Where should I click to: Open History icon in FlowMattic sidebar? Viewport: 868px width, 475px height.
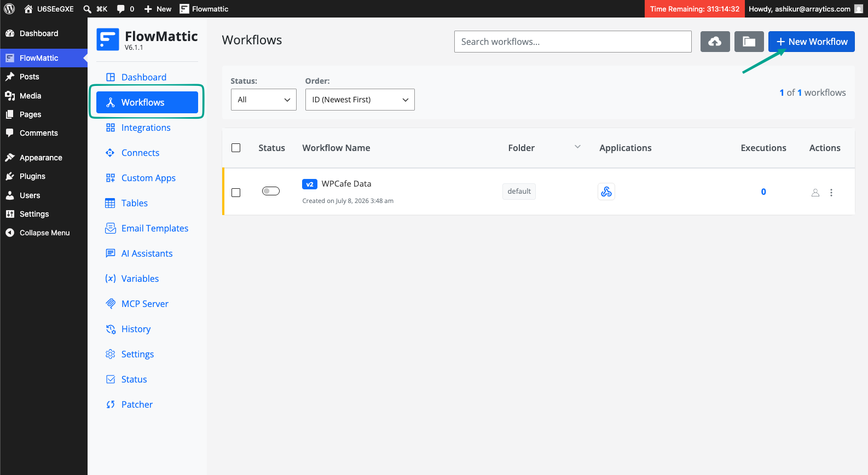click(111, 329)
